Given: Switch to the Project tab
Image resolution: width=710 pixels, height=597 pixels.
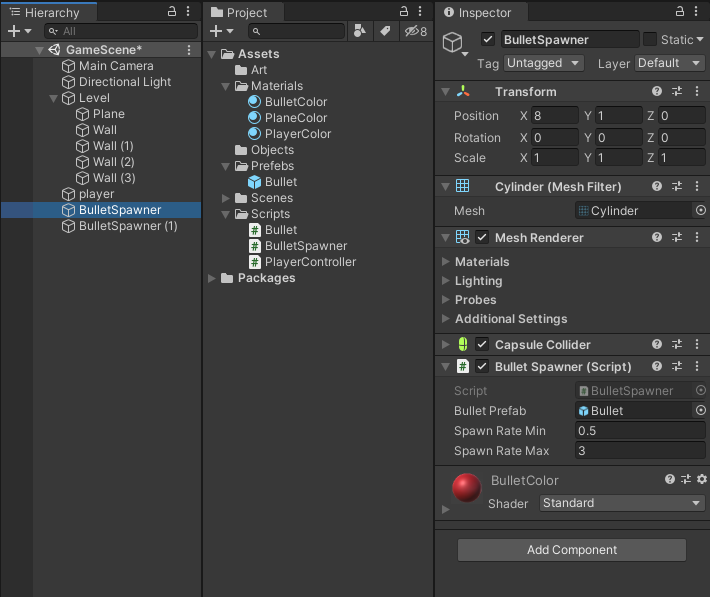Looking at the screenshot, I should click(244, 12).
